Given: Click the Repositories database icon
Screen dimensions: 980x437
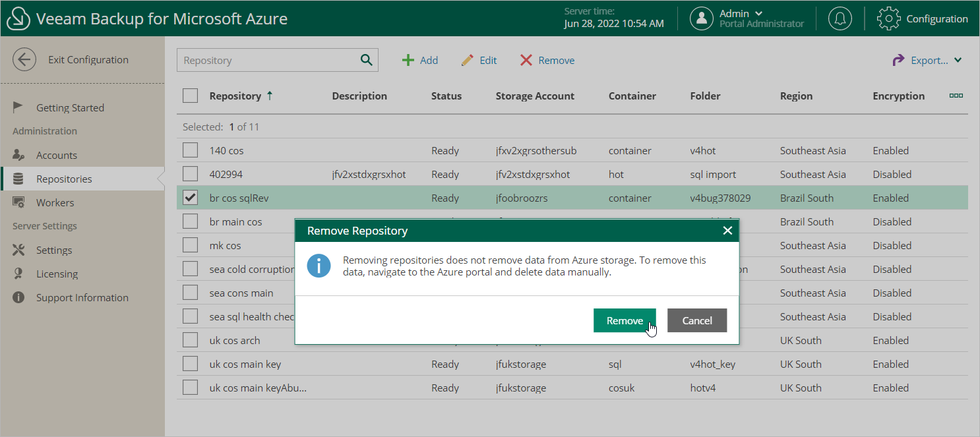Looking at the screenshot, I should (x=18, y=179).
